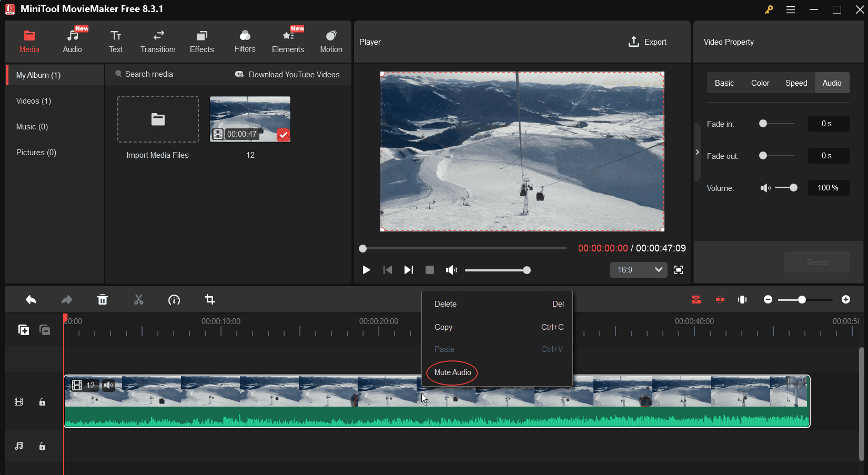
Task: Click the Crop icon in timeline toolbar
Action: coord(210,299)
